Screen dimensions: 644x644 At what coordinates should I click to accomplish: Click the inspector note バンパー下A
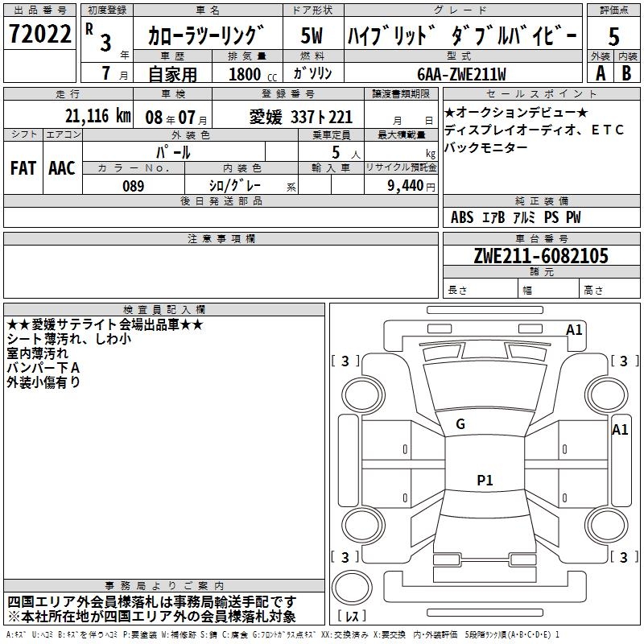pyautogui.click(x=43, y=368)
